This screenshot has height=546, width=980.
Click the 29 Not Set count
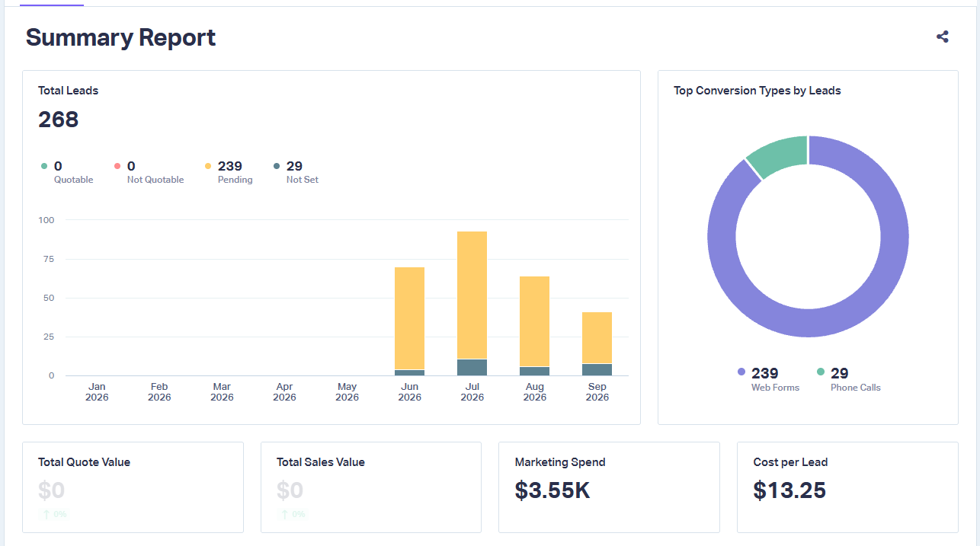point(294,166)
